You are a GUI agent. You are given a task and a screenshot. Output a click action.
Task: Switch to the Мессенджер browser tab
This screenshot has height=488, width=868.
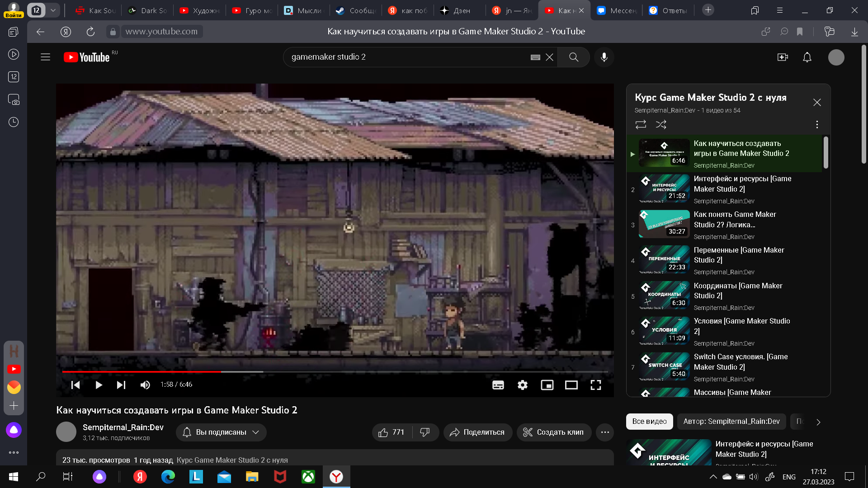pos(616,10)
